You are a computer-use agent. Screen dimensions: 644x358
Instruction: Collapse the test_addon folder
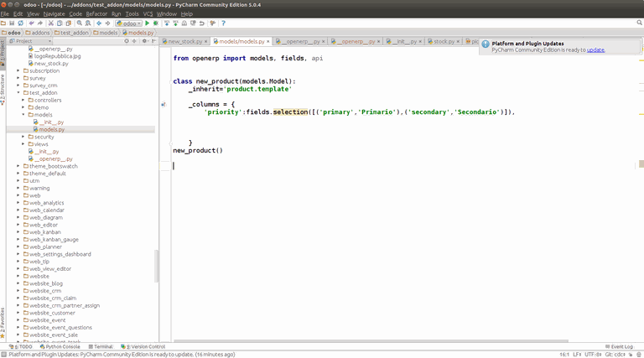click(18, 93)
